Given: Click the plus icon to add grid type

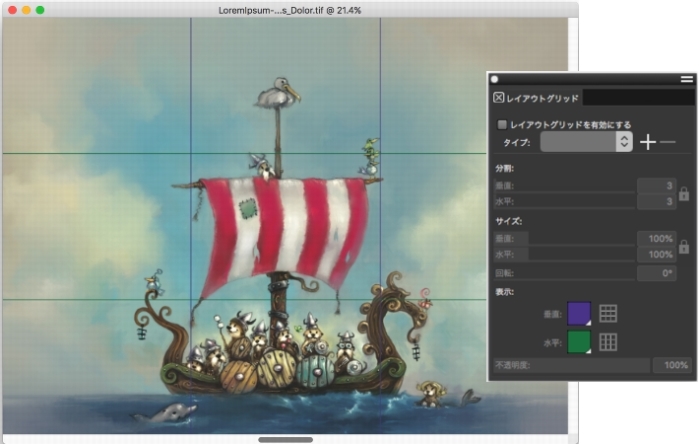Looking at the screenshot, I should pos(648,142).
